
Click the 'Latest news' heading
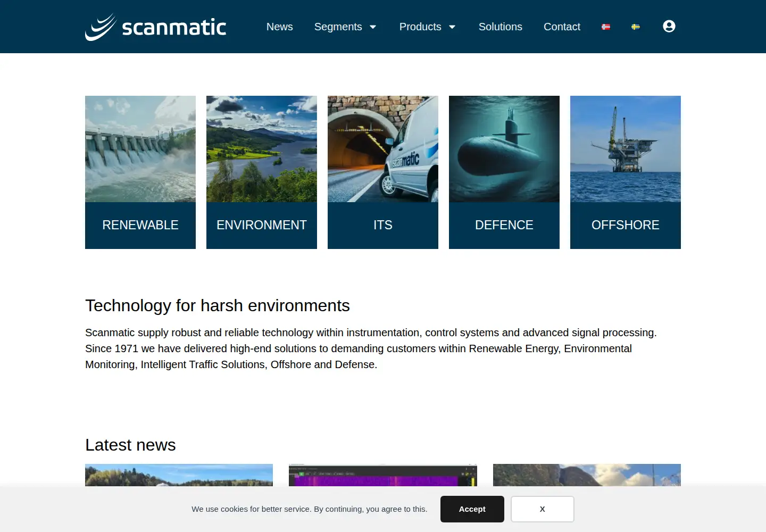[130, 445]
